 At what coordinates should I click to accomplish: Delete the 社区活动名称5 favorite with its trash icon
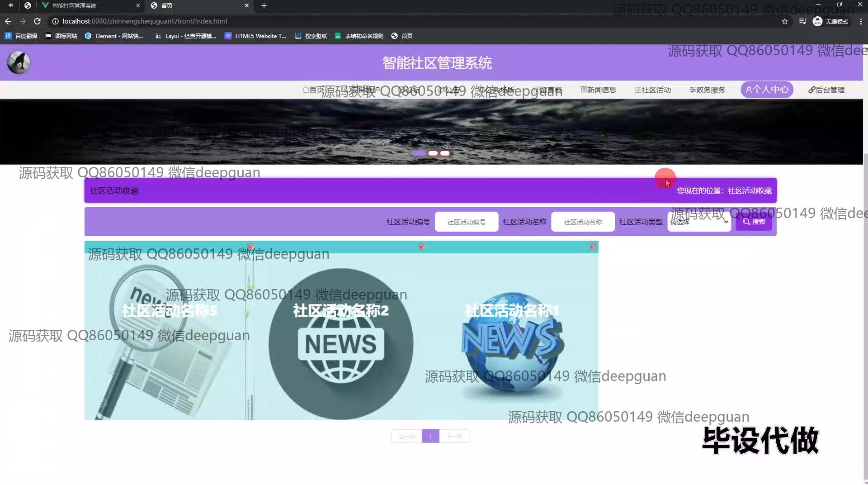[x=250, y=247]
